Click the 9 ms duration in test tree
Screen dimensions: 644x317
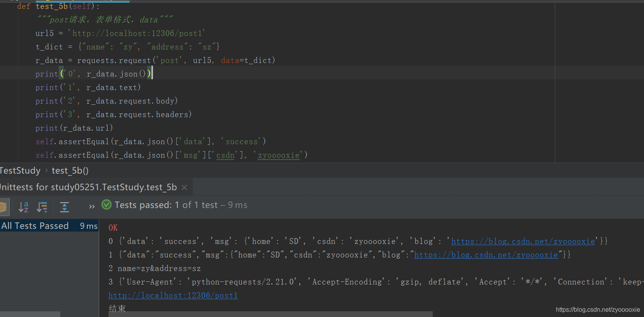[x=88, y=226]
